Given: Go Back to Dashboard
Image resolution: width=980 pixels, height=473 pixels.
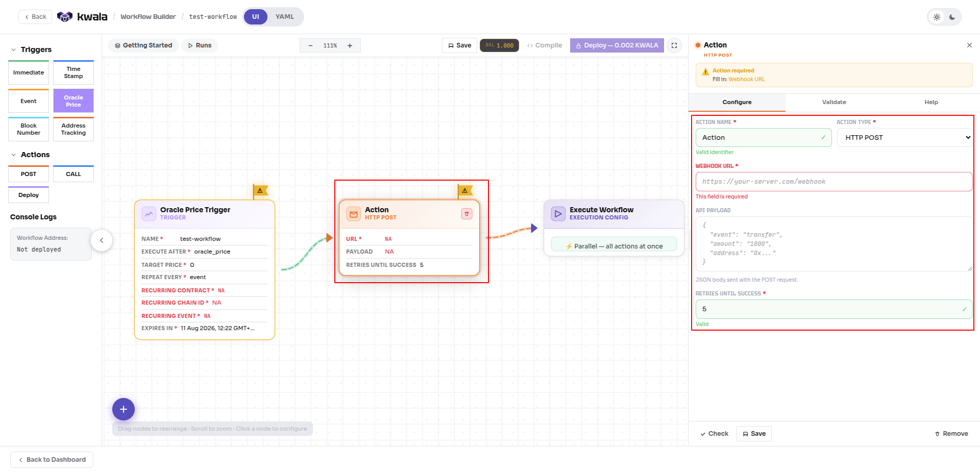Looking at the screenshot, I should tap(52, 460).
